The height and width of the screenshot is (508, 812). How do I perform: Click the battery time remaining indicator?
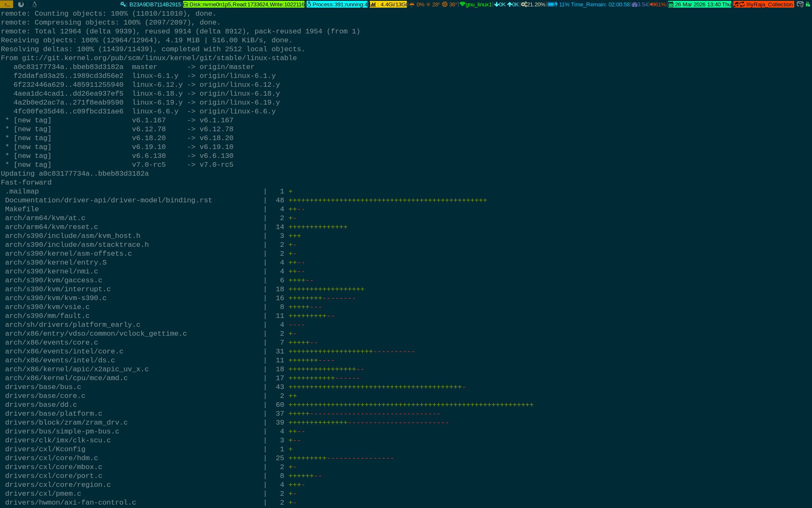588,4
